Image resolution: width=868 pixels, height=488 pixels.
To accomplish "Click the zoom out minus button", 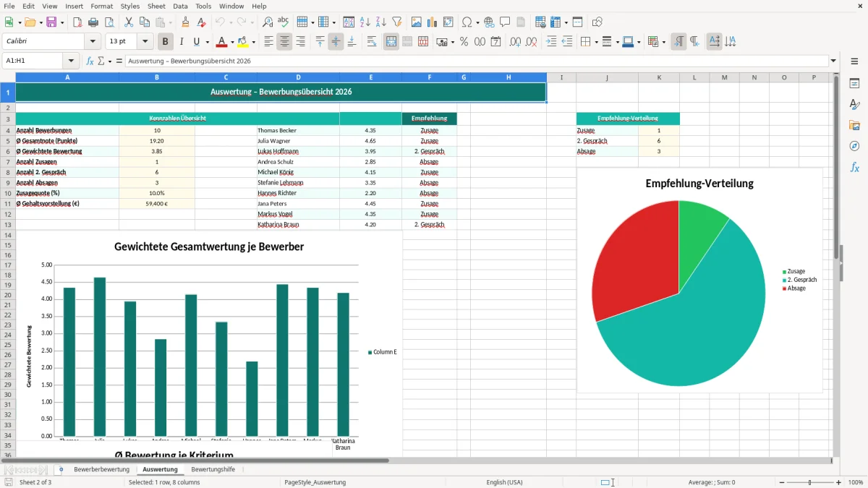I will click(x=783, y=482).
